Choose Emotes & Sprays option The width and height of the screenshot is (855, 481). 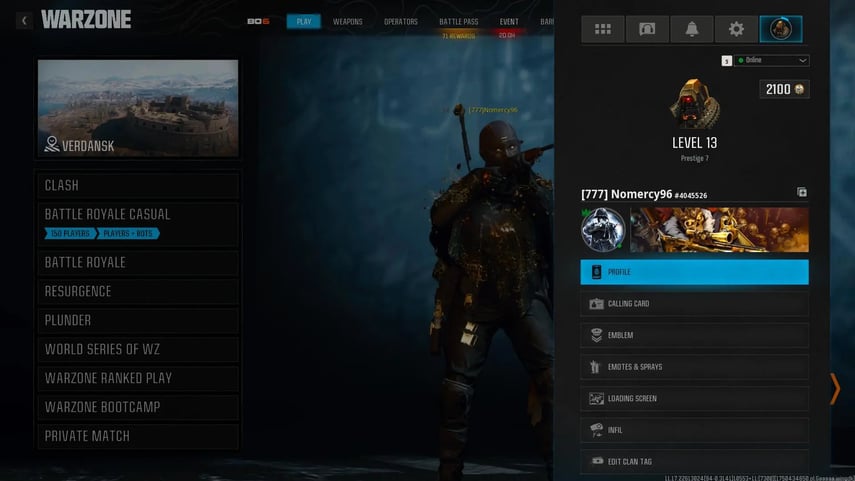click(x=694, y=367)
